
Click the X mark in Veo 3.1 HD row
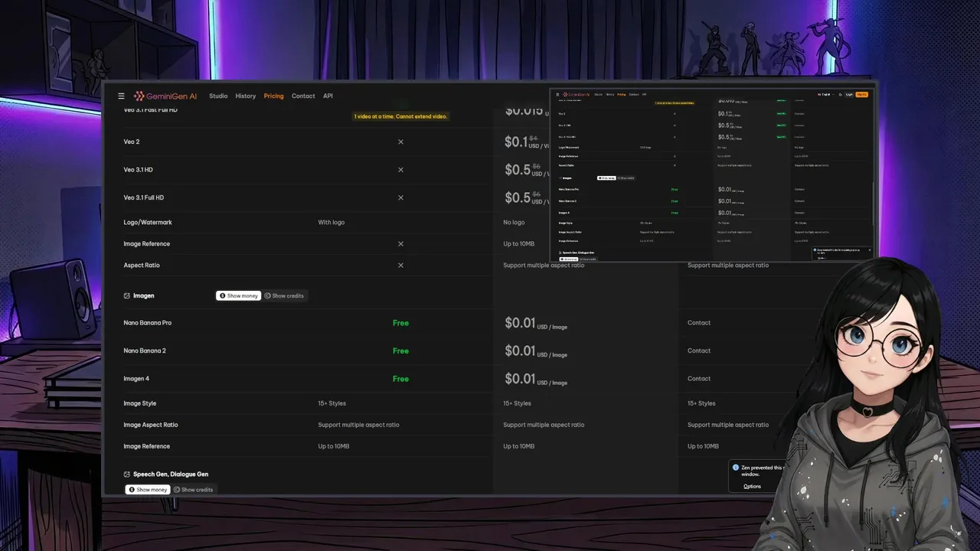[x=400, y=170]
